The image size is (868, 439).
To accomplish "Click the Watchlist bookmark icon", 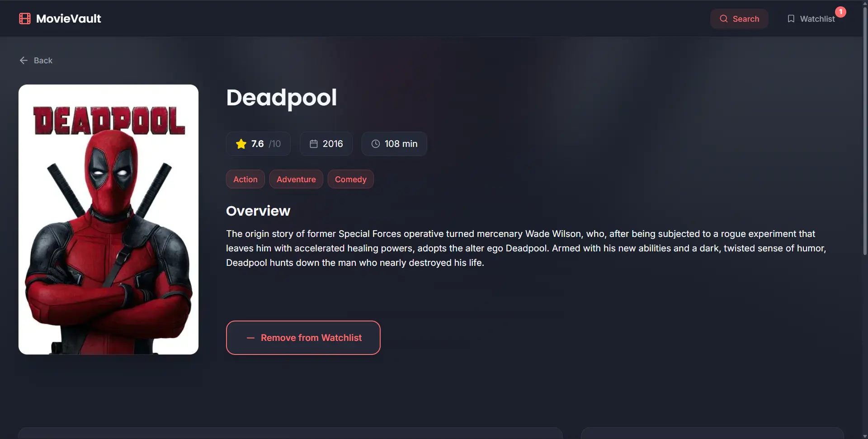I will click(791, 19).
